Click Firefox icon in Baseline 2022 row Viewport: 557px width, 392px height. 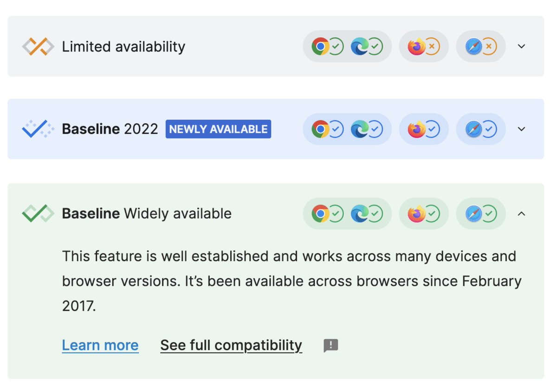416,129
